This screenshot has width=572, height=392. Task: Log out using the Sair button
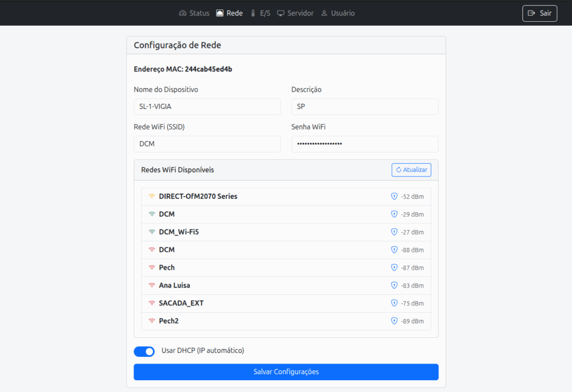[x=539, y=13]
